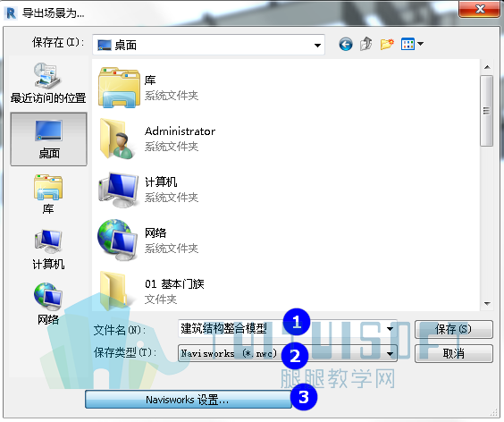Image resolution: width=504 pixels, height=422 pixels.
Task: Click the Back navigation arrow icon
Action: pyautogui.click(x=346, y=45)
